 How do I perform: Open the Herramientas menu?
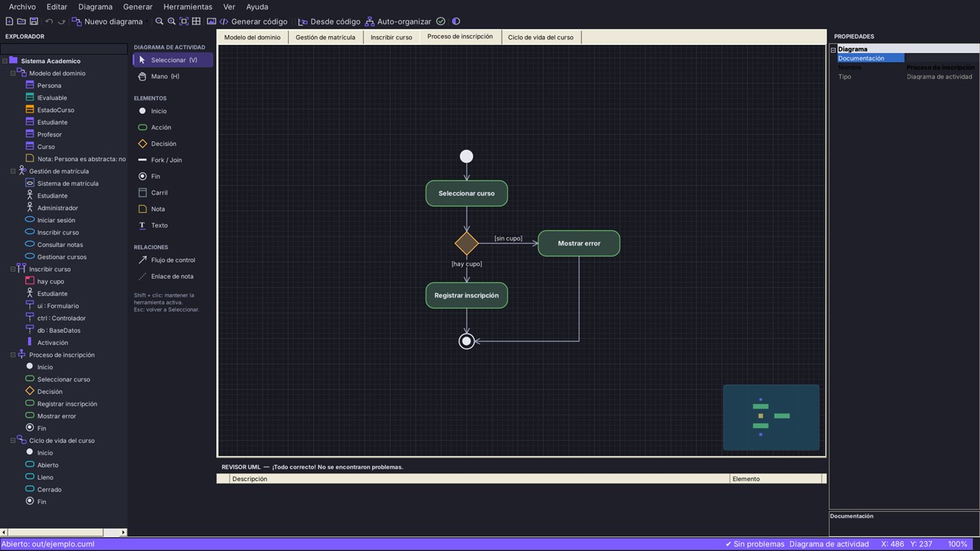tap(188, 7)
